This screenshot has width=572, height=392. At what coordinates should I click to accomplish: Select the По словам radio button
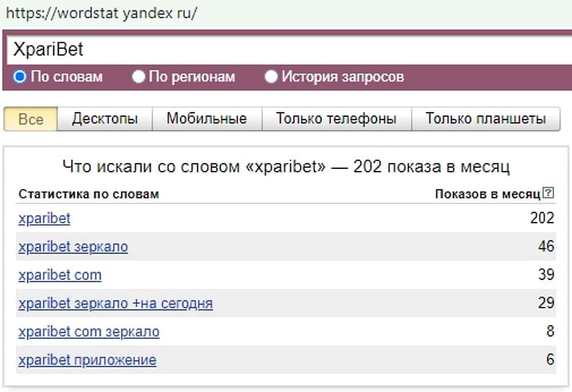(20, 77)
